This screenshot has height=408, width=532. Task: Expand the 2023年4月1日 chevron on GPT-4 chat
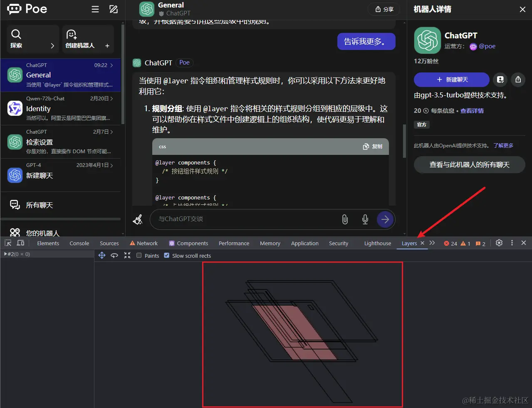(x=111, y=165)
